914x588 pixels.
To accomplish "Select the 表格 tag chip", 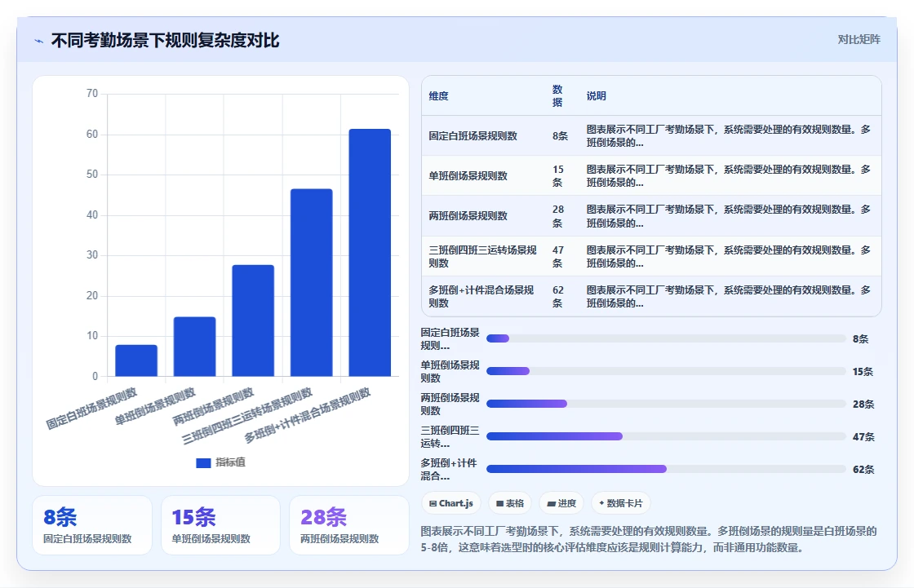I will (x=510, y=503).
